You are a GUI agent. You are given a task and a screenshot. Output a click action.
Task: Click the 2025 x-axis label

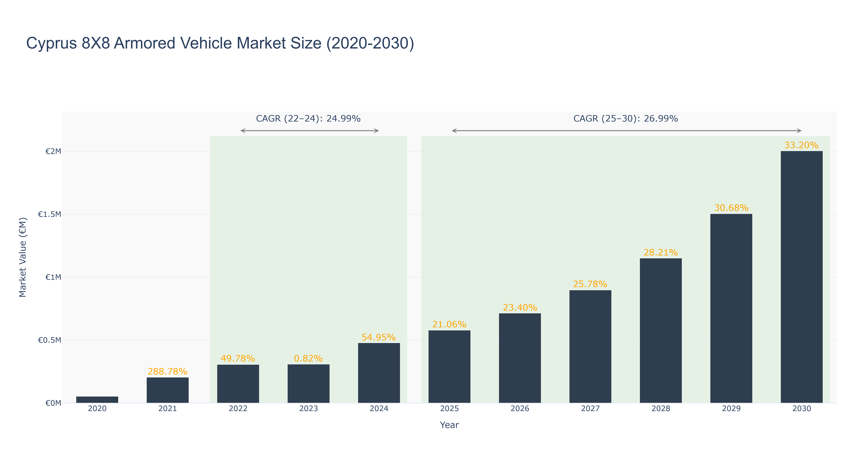pyautogui.click(x=449, y=408)
